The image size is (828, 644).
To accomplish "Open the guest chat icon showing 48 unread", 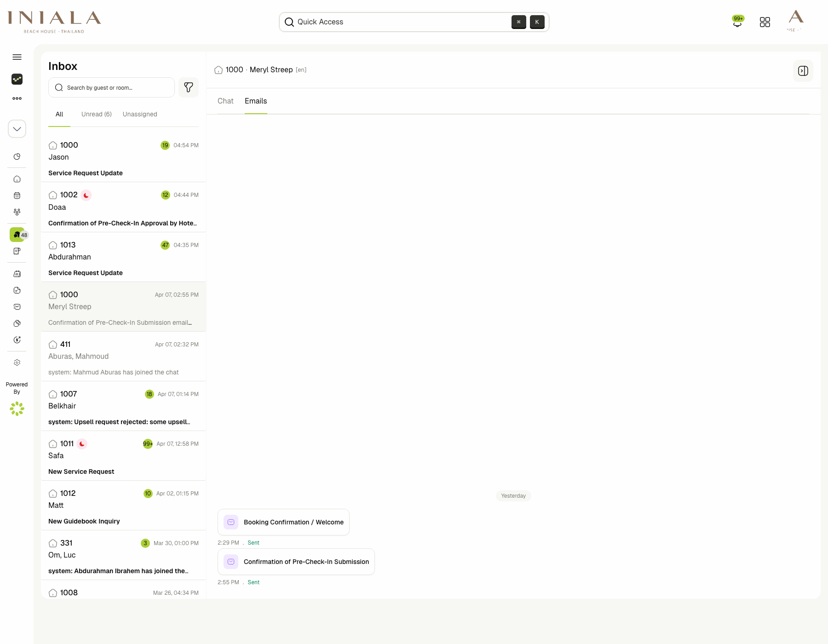I will tap(17, 235).
